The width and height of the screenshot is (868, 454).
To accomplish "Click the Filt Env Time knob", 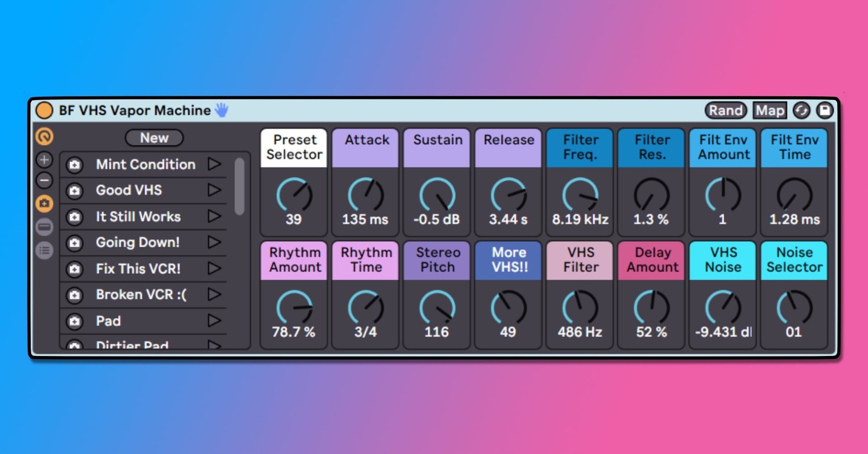I will click(794, 195).
